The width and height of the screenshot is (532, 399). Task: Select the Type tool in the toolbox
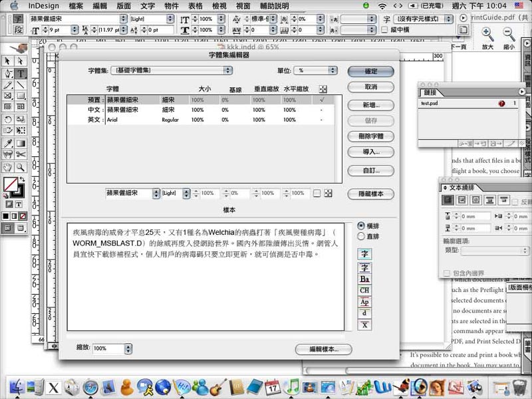coord(21,73)
